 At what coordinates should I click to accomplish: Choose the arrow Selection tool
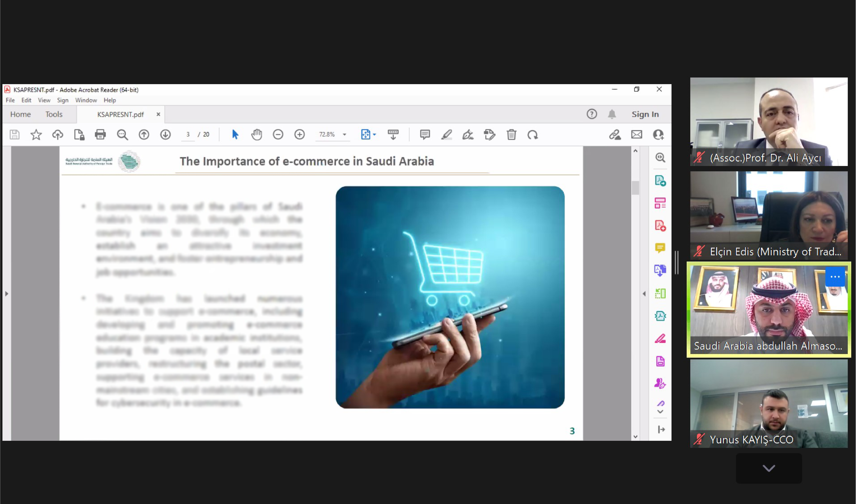click(x=235, y=135)
